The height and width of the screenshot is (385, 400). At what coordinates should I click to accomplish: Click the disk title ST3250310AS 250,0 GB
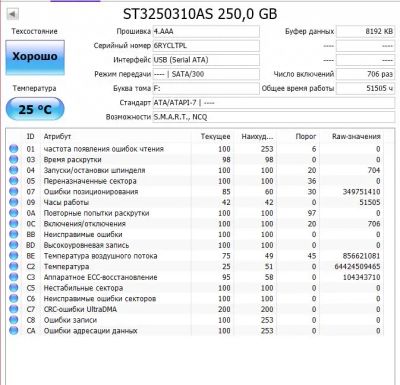pyautogui.click(x=200, y=14)
